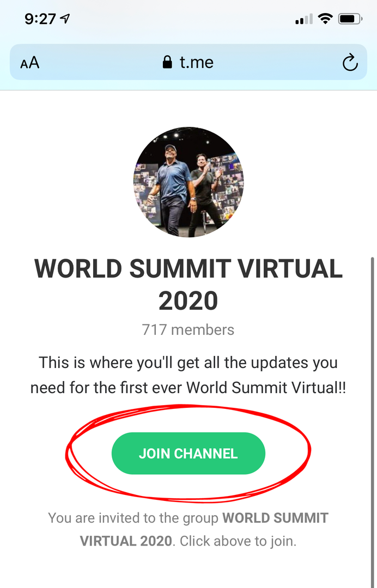Tap the WORLD SUMMIT VIRTUAL 2020 title
Viewport: 377px width, 588px height.
coord(188,285)
